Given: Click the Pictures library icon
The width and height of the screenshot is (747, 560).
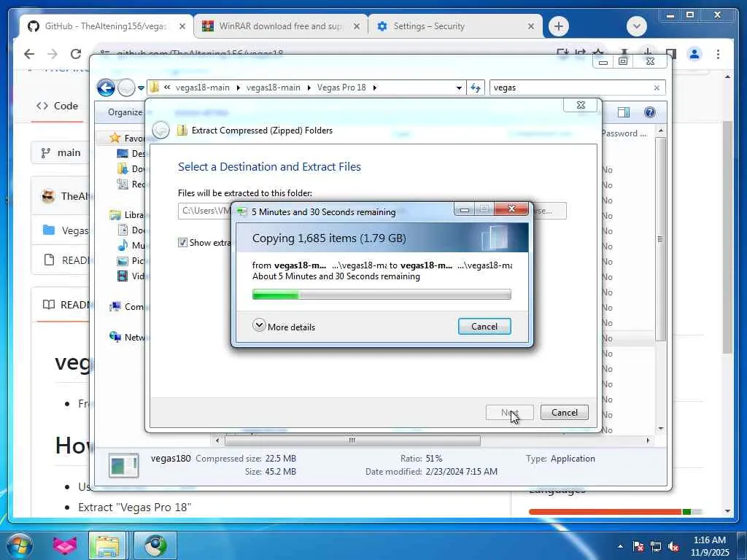Looking at the screenshot, I should pos(123,260).
